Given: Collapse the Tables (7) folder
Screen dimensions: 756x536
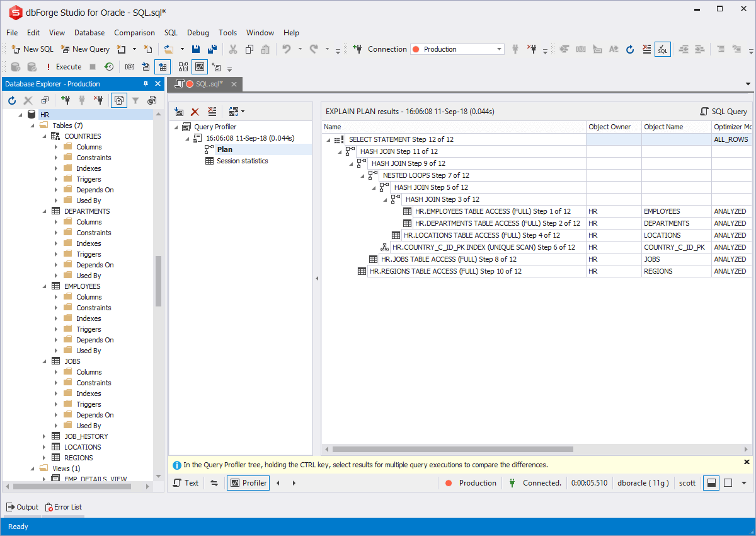Looking at the screenshot, I should [32, 125].
